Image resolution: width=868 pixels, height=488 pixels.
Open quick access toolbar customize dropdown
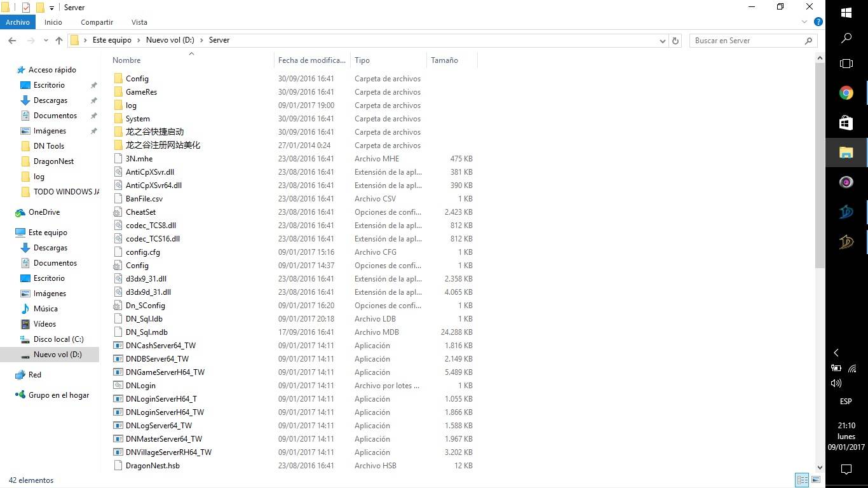pos(51,8)
